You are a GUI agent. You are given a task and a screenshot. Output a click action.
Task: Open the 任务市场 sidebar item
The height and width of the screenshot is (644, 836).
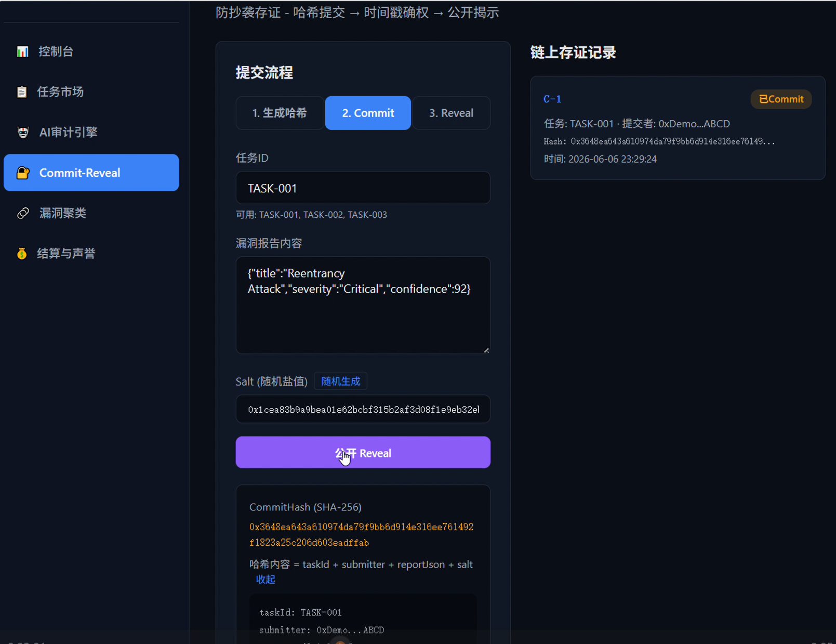tap(91, 92)
